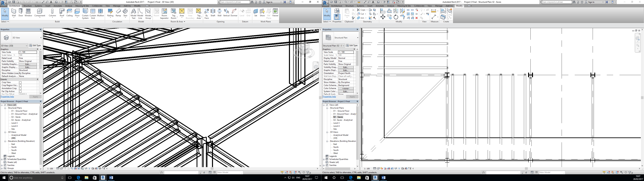
Task: Click the red Delete icon in Modify panel
Action: point(416,18)
